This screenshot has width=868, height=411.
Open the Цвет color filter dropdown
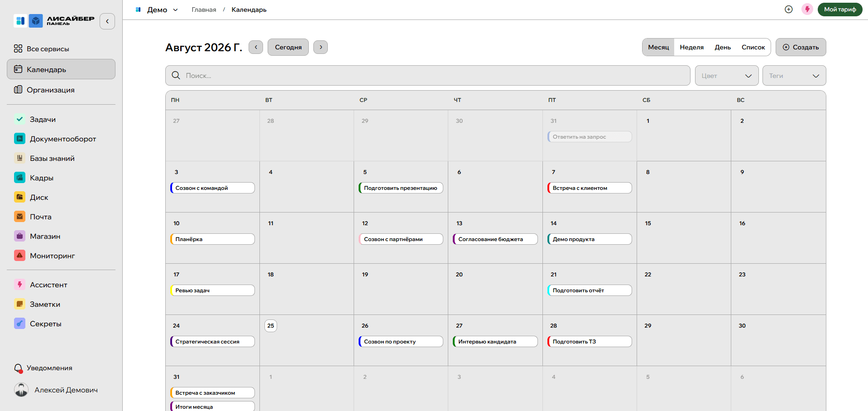tap(727, 76)
